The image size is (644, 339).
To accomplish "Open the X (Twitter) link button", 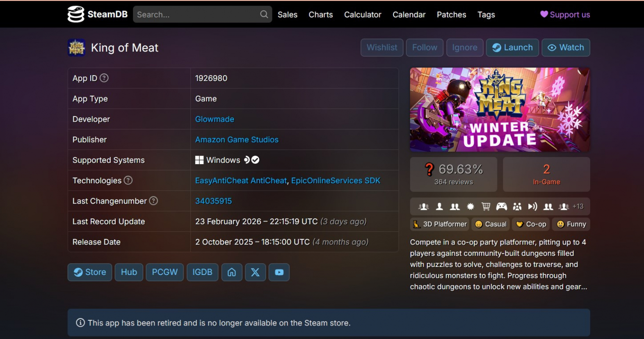I will 255,272.
